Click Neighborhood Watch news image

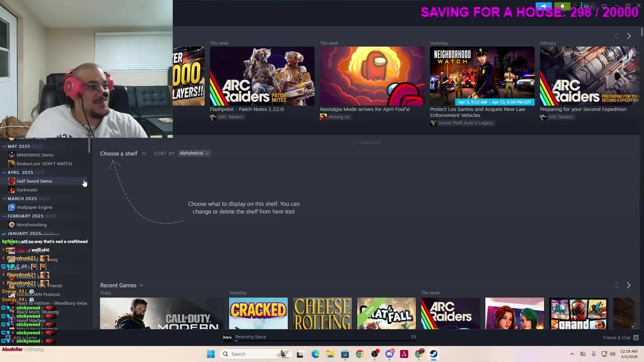coord(482,76)
